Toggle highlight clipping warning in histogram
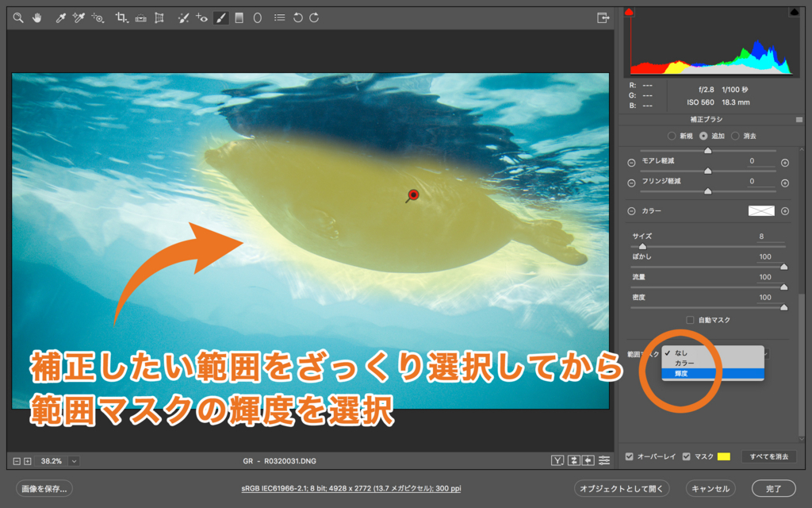This screenshot has width=812, height=508. pyautogui.click(x=794, y=11)
